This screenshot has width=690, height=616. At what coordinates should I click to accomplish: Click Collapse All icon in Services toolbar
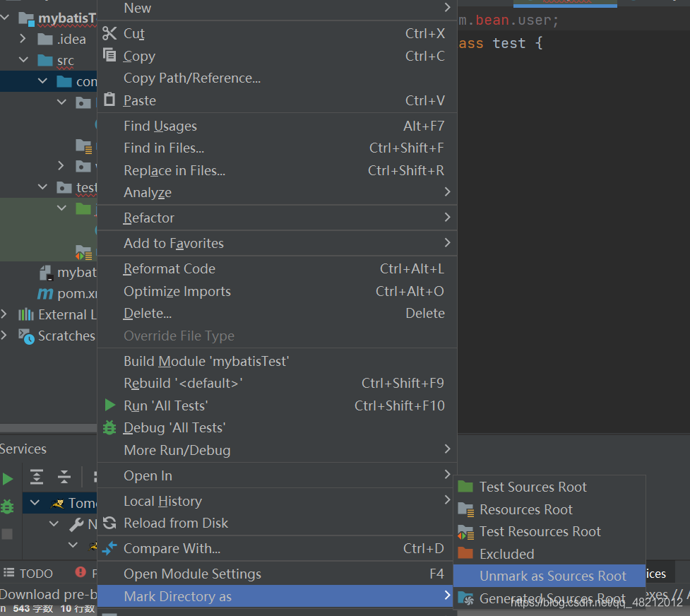point(64,476)
